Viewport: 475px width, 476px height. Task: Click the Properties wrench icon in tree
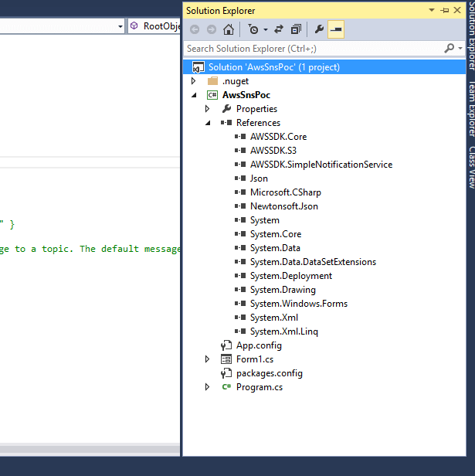pos(226,109)
